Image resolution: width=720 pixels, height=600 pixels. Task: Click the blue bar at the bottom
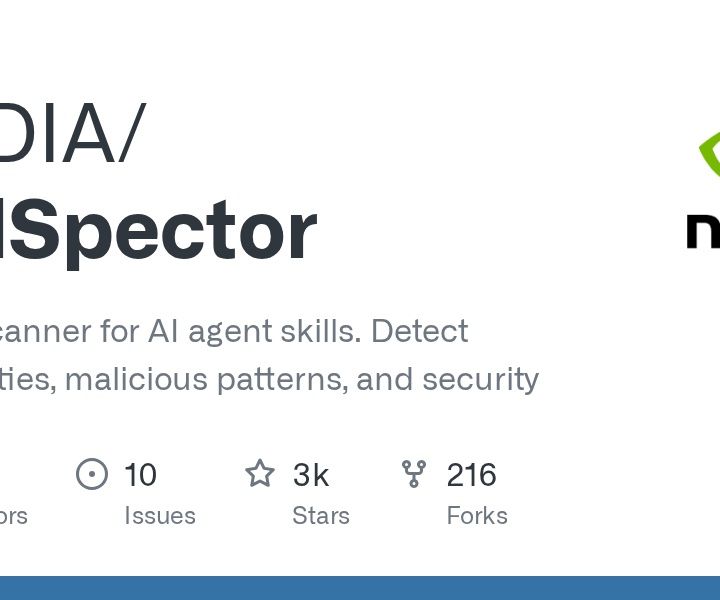pyautogui.click(x=360, y=588)
